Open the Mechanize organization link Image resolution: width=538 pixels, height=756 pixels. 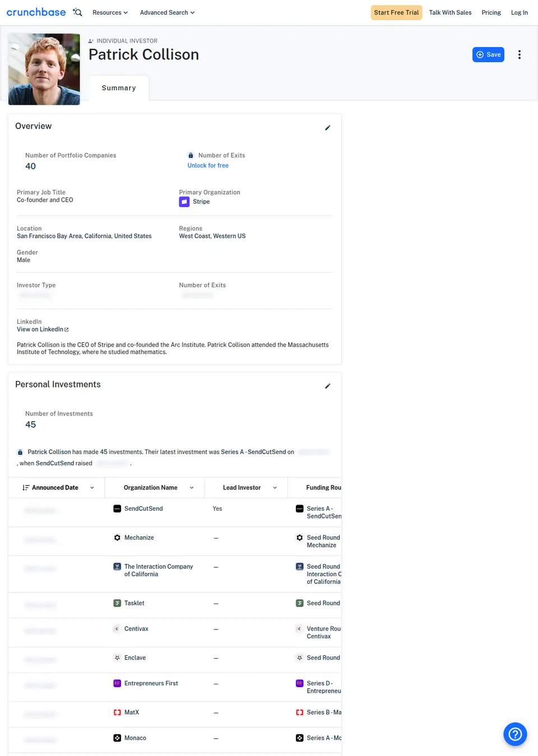coord(139,538)
